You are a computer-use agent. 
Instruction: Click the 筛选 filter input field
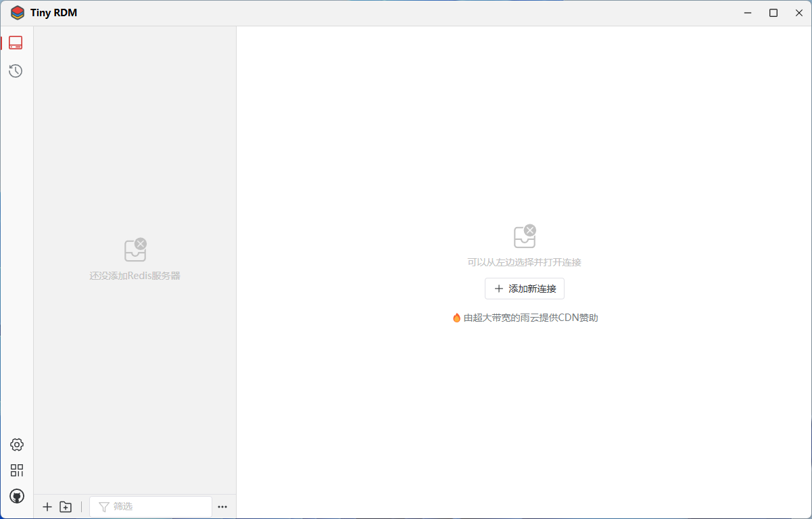click(x=151, y=507)
